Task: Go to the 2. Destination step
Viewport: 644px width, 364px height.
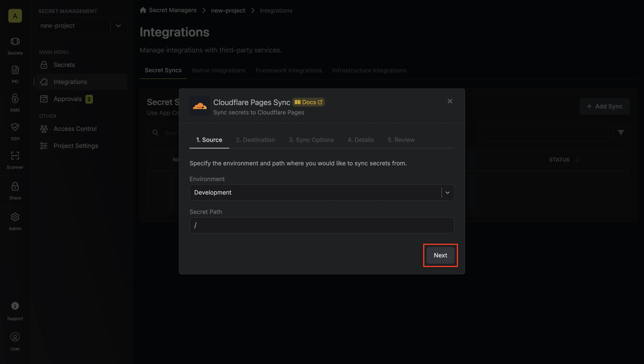Action: pyautogui.click(x=255, y=140)
